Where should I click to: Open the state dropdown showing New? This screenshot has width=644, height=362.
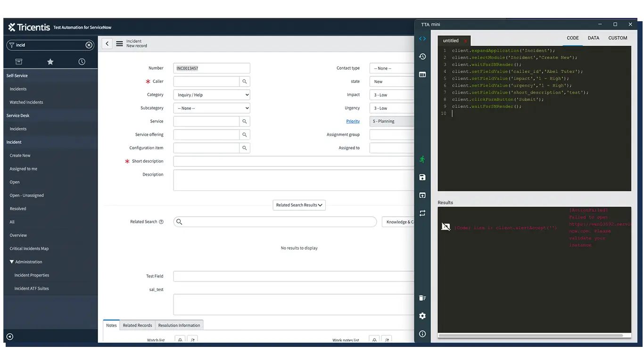click(391, 82)
